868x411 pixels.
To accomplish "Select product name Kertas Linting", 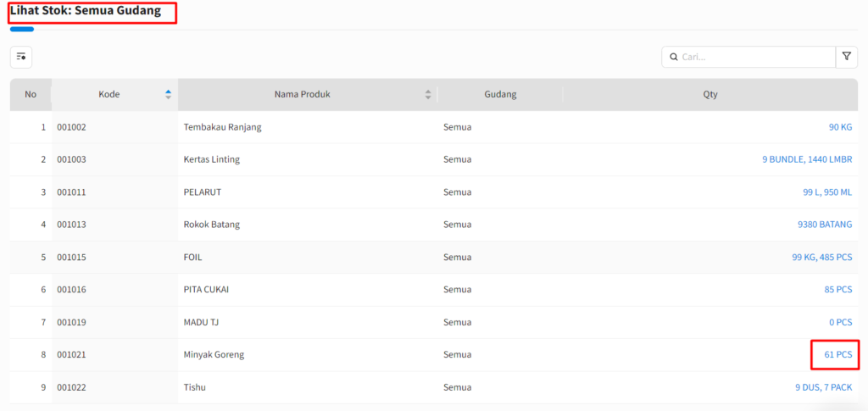I will (x=211, y=160).
